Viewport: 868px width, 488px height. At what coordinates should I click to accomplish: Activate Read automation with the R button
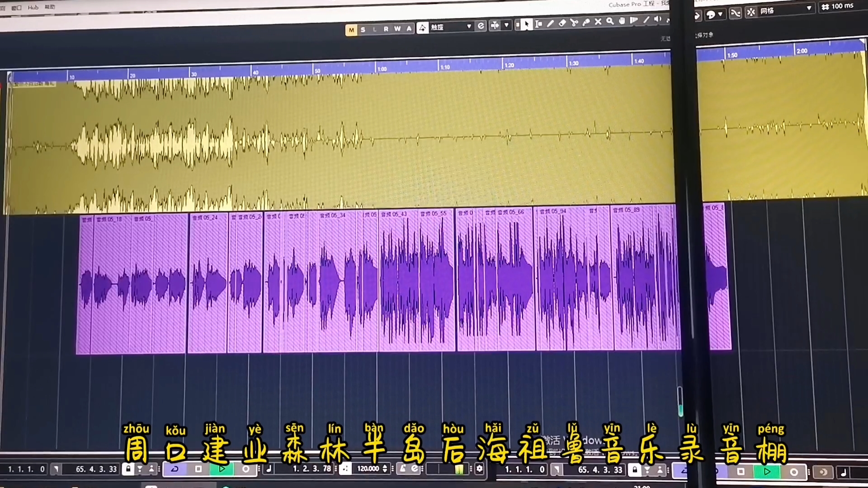click(x=387, y=28)
